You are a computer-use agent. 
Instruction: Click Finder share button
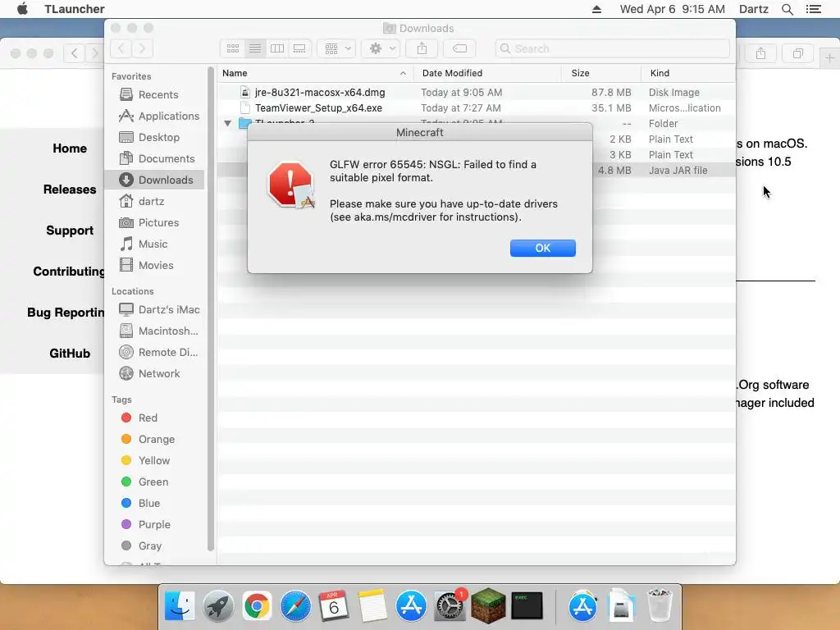[422, 48]
